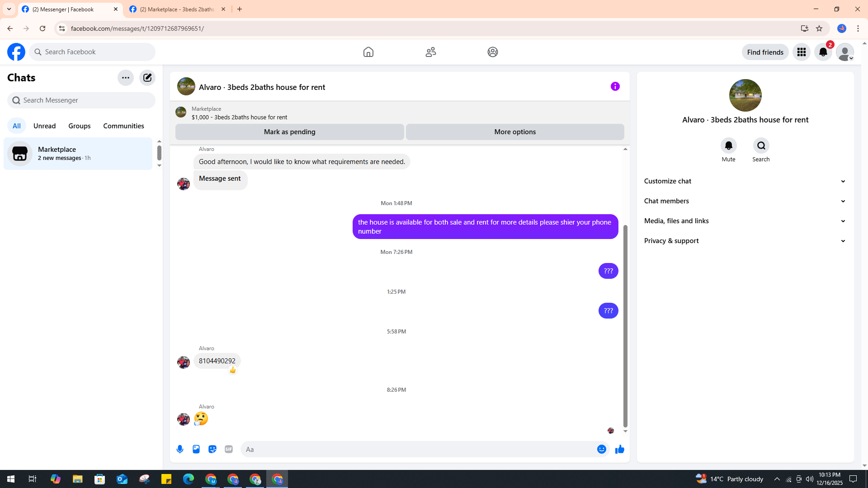Screen dimensions: 868x488
Task: Click the More options button
Action: pos(515,132)
